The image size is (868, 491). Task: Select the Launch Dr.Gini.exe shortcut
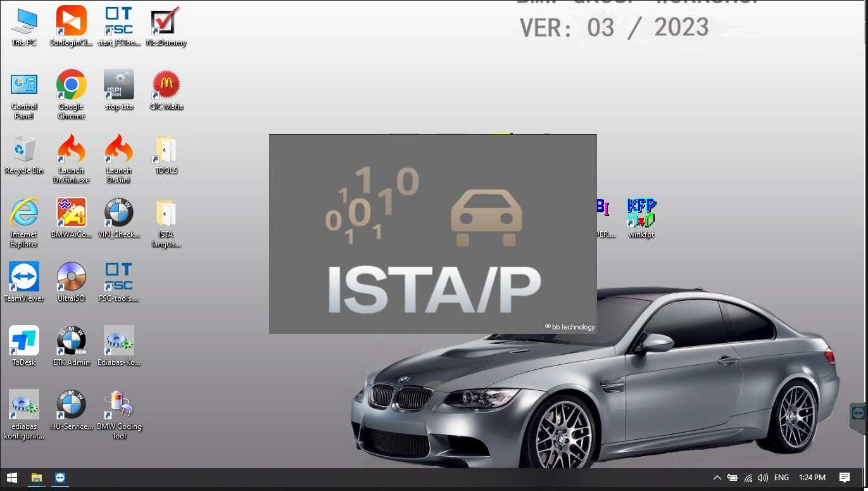[x=72, y=159]
